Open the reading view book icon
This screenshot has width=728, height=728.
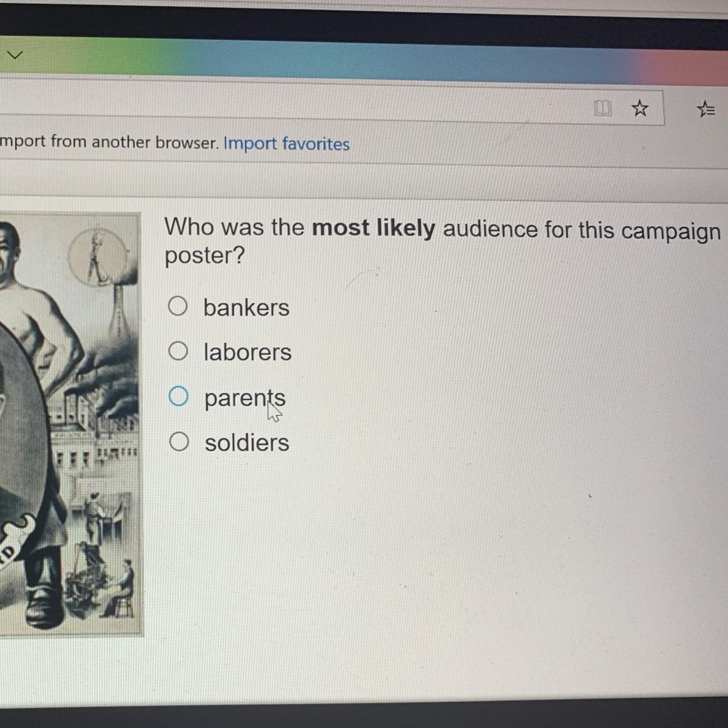(x=602, y=108)
